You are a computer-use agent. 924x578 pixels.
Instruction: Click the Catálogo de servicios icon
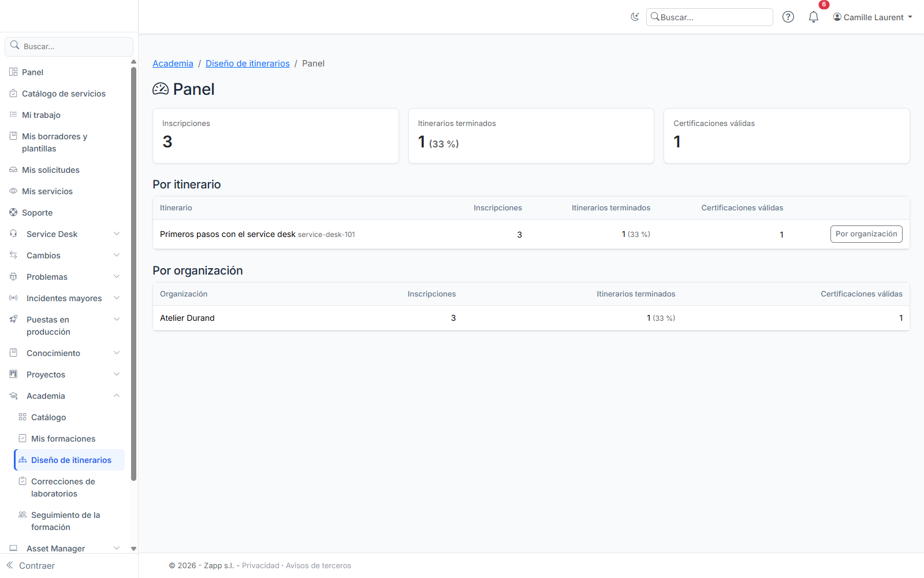(13, 93)
